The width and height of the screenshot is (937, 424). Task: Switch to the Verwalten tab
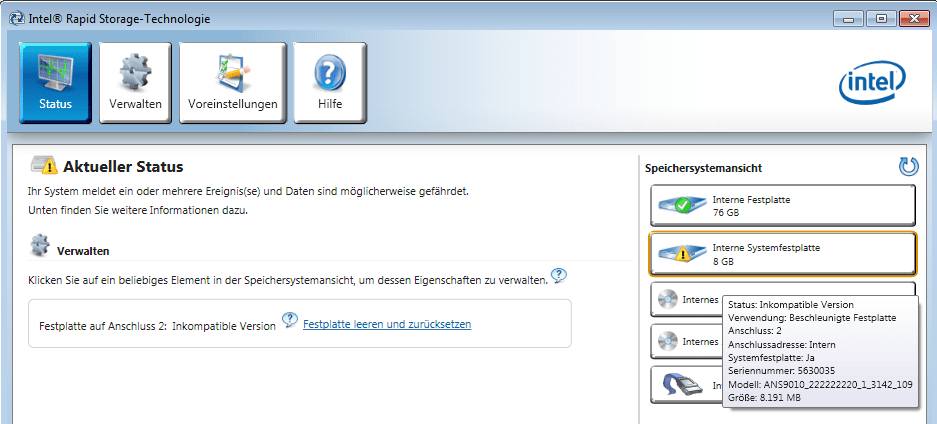[135, 82]
